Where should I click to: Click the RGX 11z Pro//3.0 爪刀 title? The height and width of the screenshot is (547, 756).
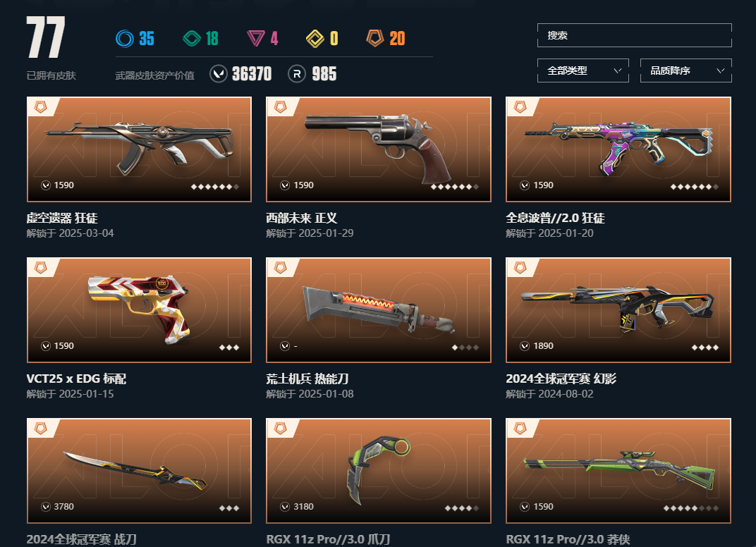[x=329, y=539]
